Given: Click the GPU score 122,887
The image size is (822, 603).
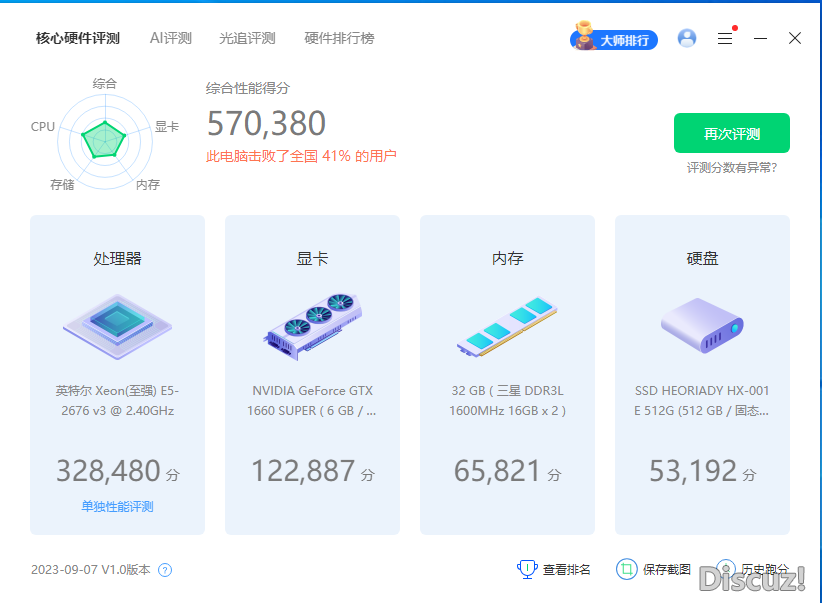Looking at the screenshot, I should (x=303, y=471).
